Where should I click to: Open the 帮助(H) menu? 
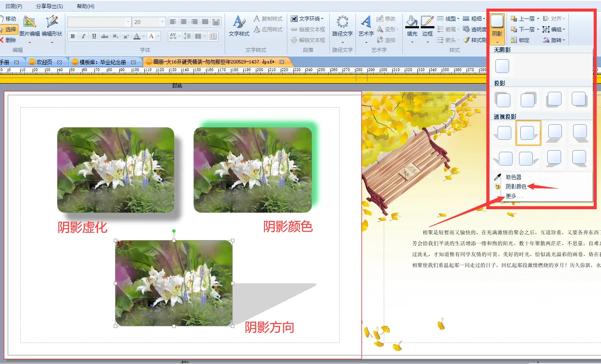click(x=85, y=6)
